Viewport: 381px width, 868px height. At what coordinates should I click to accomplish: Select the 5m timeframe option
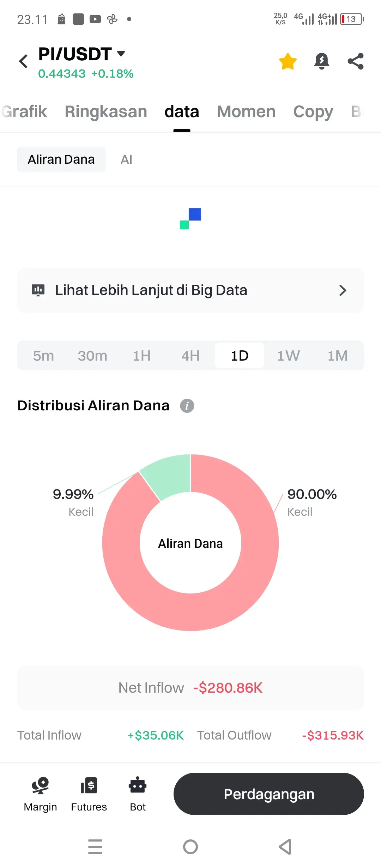[43, 356]
